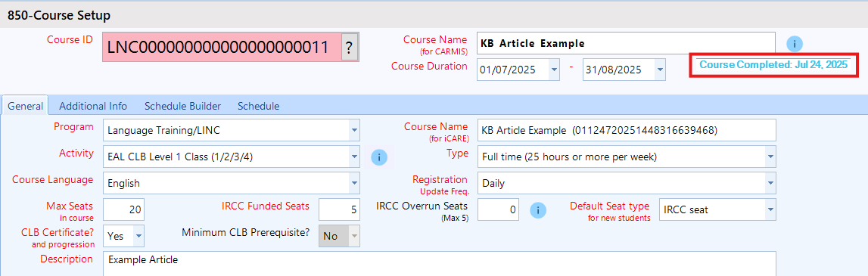This screenshot has height=276, width=868.
Task: Expand the Default Seat type dropdown
Action: pyautogui.click(x=770, y=209)
